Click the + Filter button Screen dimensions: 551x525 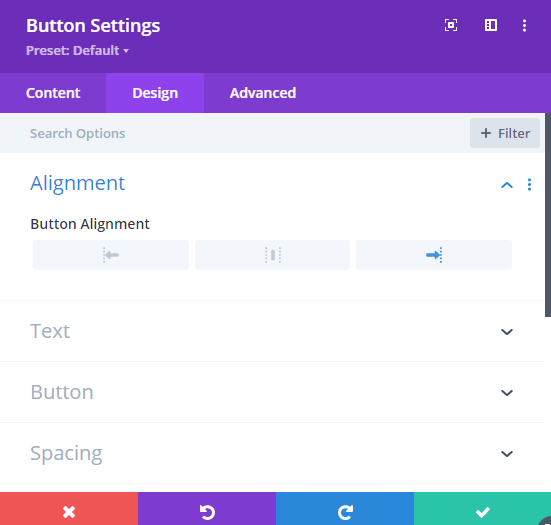(x=505, y=133)
